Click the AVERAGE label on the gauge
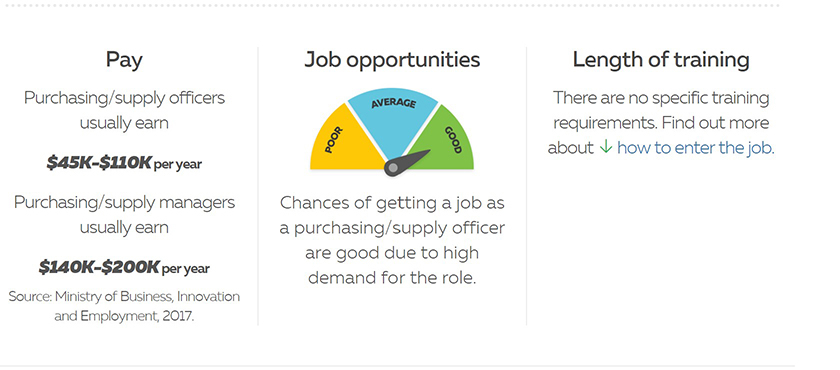 (x=393, y=103)
